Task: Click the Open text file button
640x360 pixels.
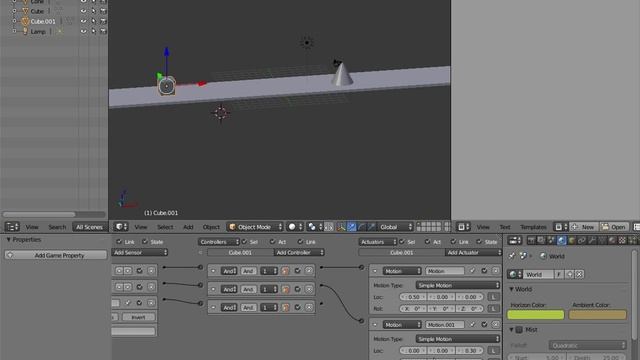Action: [613, 227]
